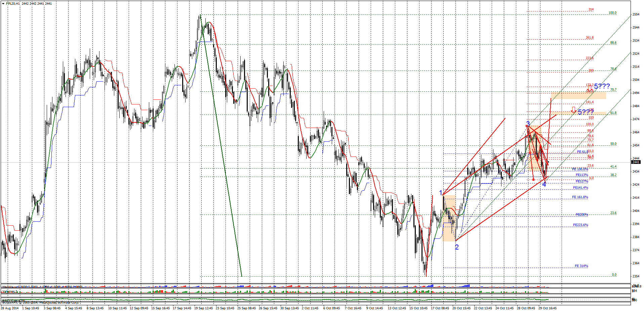The height and width of the screenshot is (311, 644).
Task: Click the current price tag 2441
Action: (x=636, y=162)
